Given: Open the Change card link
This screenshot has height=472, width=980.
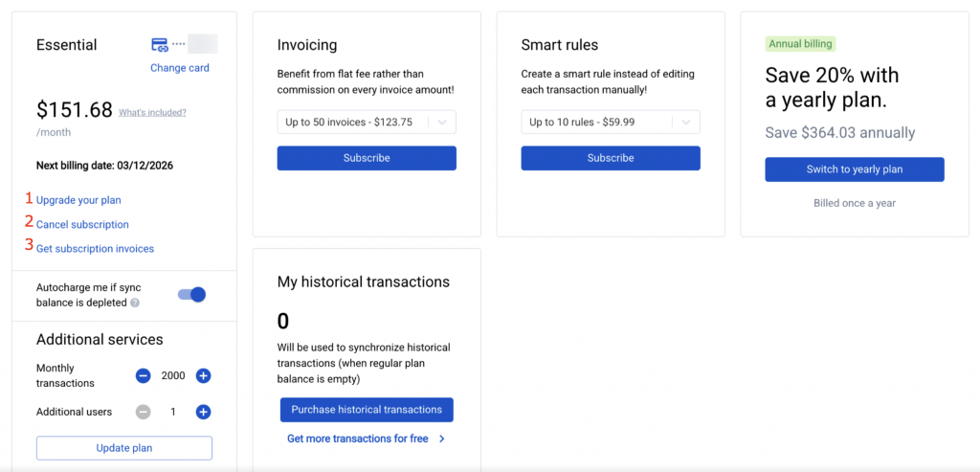Looking at the screenshot, I should [180, 68].
